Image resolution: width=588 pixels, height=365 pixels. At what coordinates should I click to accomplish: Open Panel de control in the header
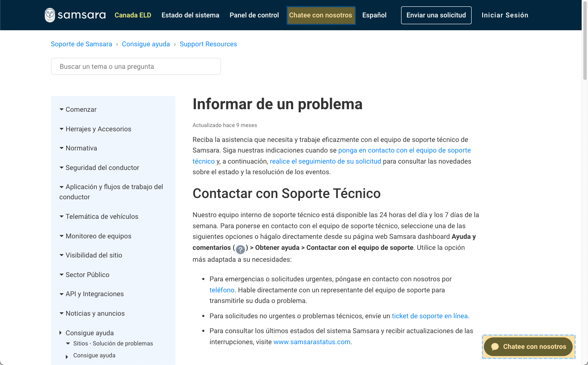click(x=254, y=15)
